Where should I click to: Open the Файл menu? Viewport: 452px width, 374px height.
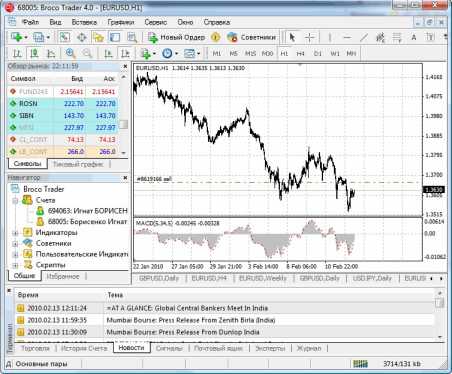31,22
